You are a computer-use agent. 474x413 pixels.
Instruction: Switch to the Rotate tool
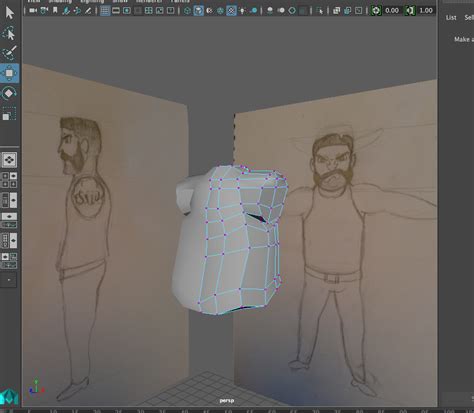[9, 93]
